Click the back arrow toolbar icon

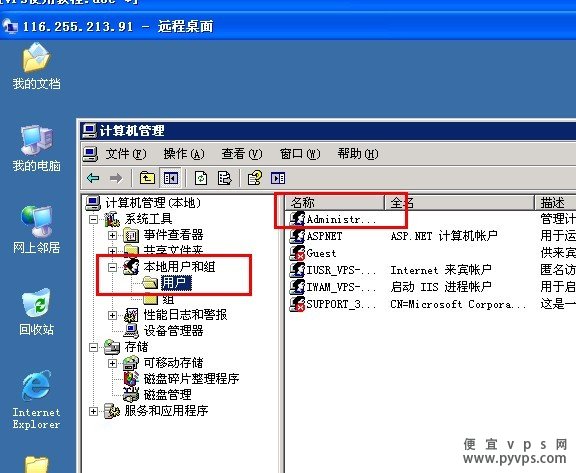click(93, 178)
